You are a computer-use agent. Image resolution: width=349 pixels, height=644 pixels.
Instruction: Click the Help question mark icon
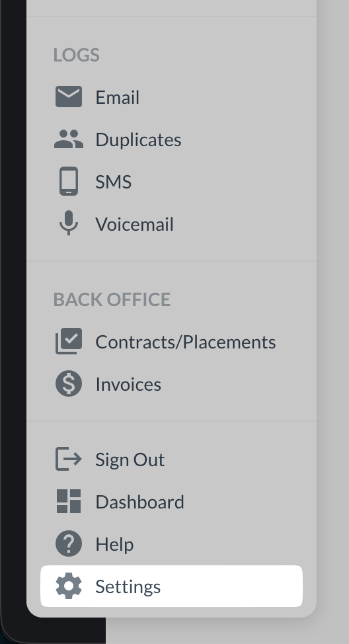69,543
